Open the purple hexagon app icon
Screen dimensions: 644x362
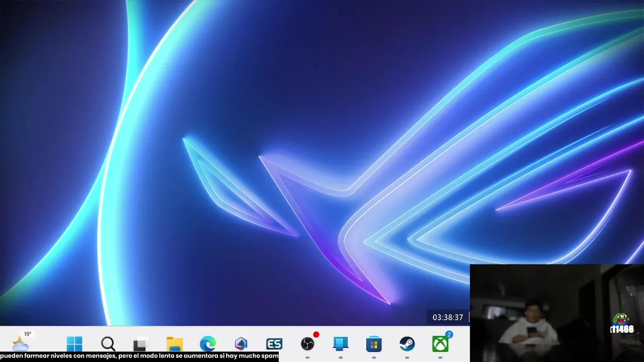coord(241,344)
